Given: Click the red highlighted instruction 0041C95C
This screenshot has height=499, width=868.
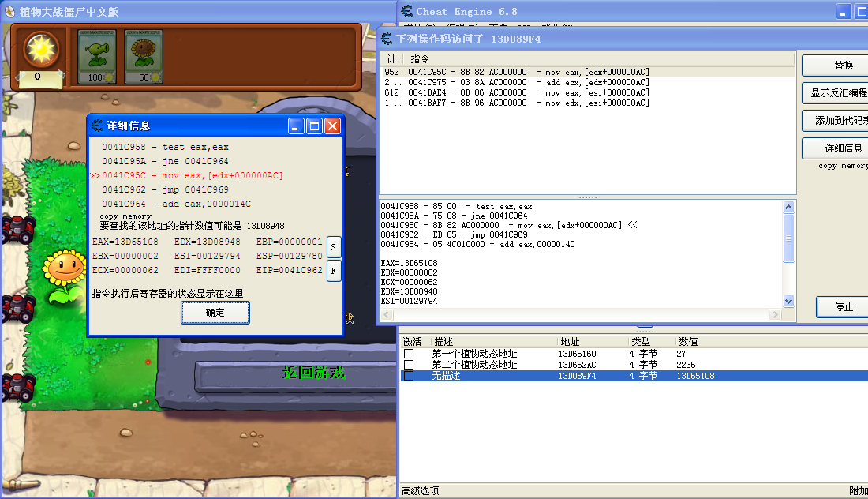Looking at the screenshot, I should click(x=192, y=175).
